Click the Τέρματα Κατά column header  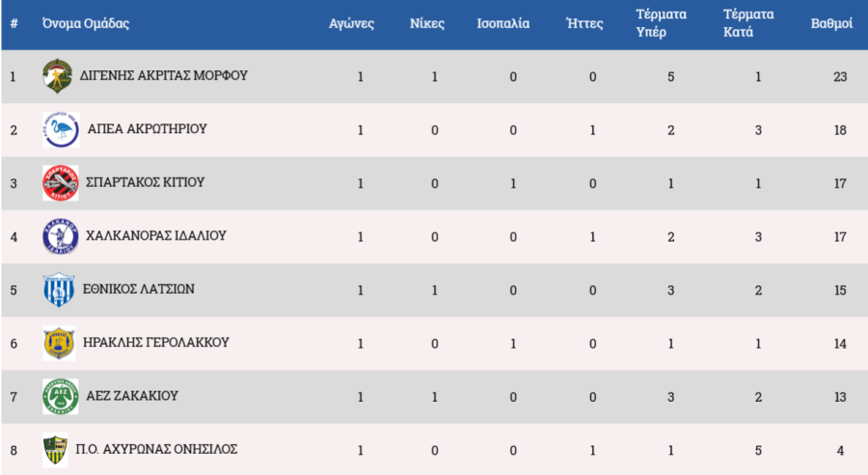click(x=746, y=23)
